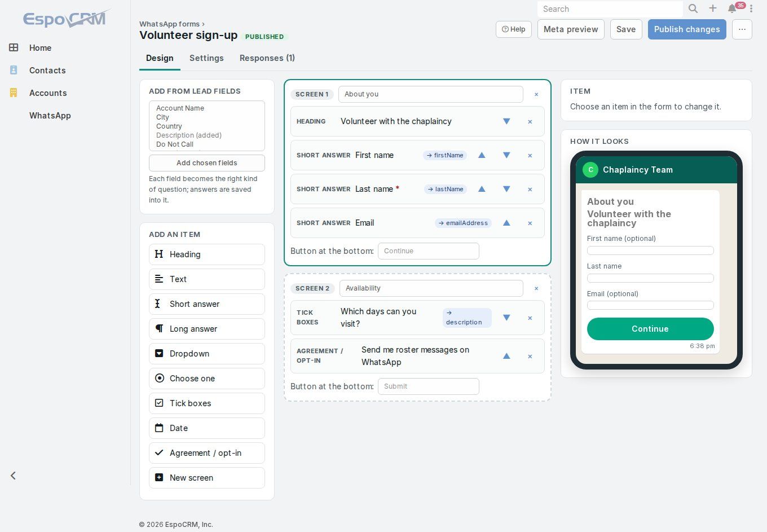
Task: Delete Screen 2 using its x
Action: (x=536, y=289)
